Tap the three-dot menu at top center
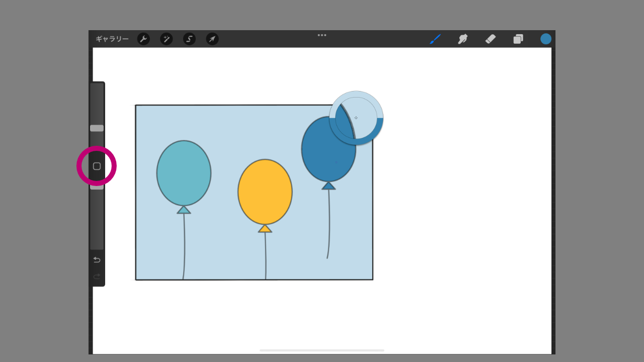The width and height of the screenshot is (644, 362). pos(322,35)
